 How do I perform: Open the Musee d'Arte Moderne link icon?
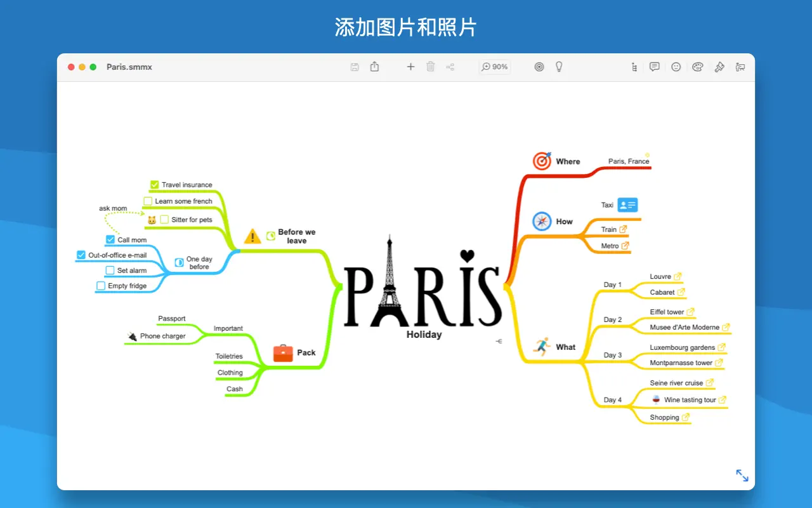(x=726, y=327)
